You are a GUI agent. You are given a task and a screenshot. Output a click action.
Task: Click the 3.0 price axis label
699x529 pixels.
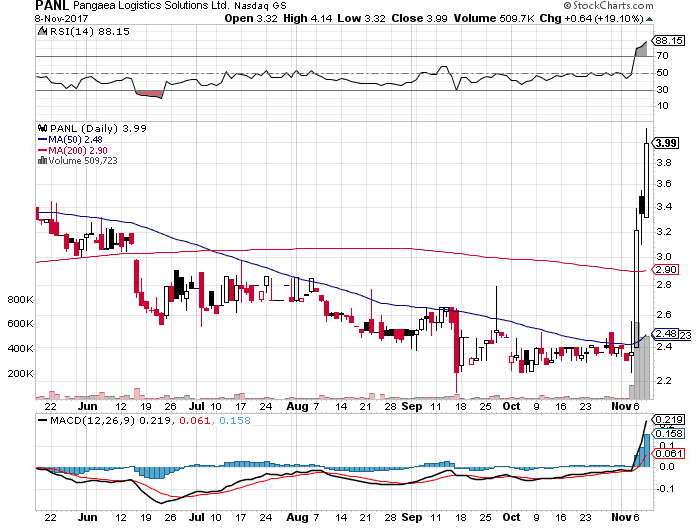point(663,257)
